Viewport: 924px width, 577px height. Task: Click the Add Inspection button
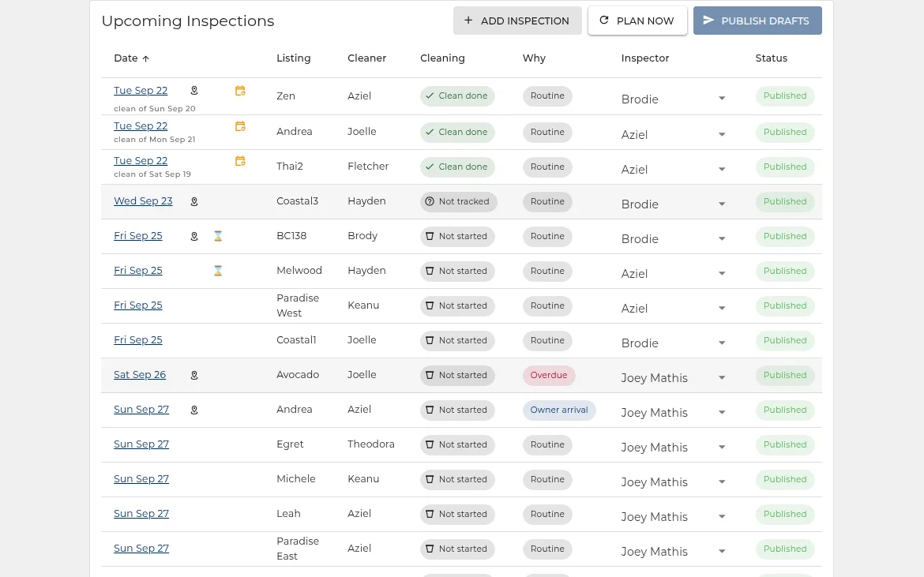(517, 21)
